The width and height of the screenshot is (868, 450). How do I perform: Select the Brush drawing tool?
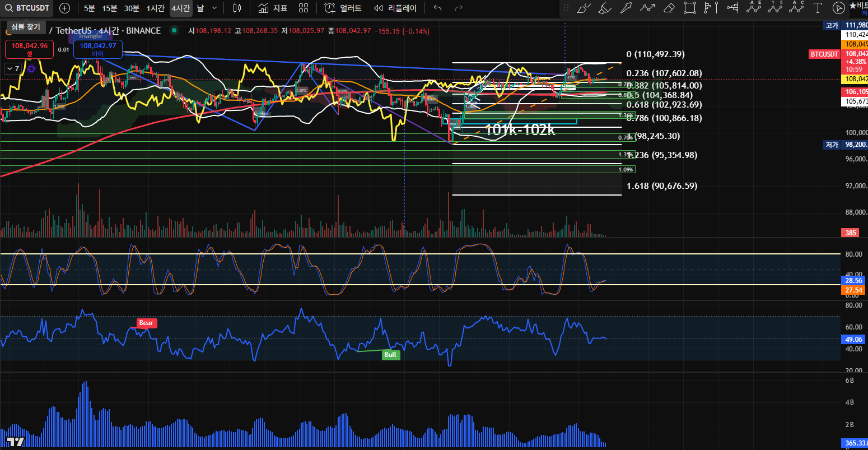(584, 8)
